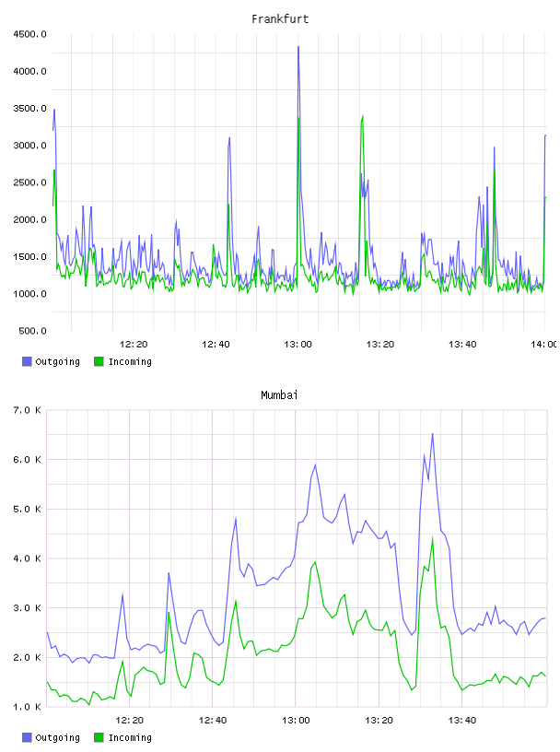This screenshot has height=752, width=560.
Task: Click Mumbai outgoing peak above 6.0 K
Action: 433,434
